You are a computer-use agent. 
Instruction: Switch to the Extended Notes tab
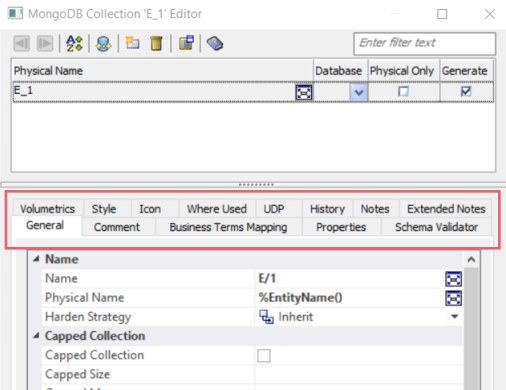(446, 209)
